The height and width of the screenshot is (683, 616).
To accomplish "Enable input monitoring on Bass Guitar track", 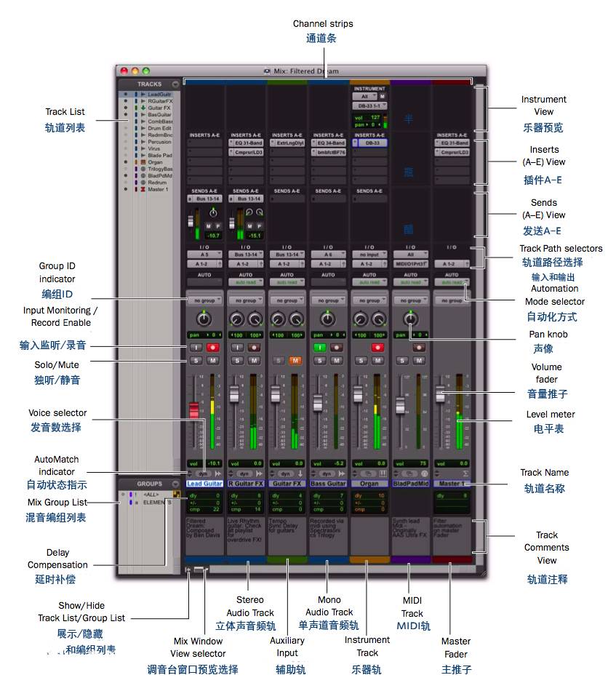I will click(319, 348).
